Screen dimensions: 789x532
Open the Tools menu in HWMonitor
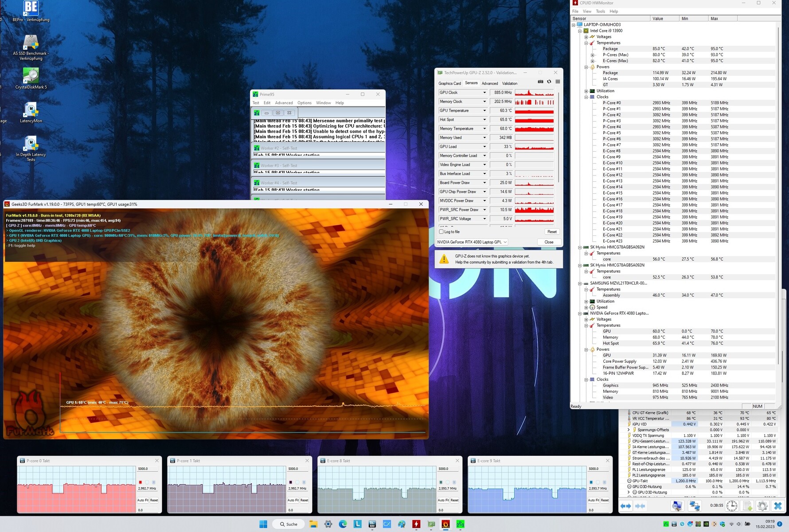(x=600, y=12)
